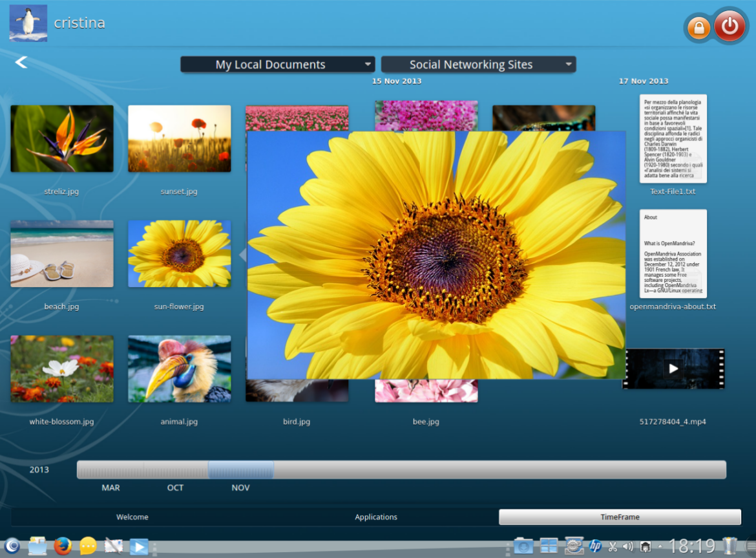Image resolution: width=756 pixels, height=558 pixels.
Task: Switch to the Applications tab
Action: pos(376,517)
